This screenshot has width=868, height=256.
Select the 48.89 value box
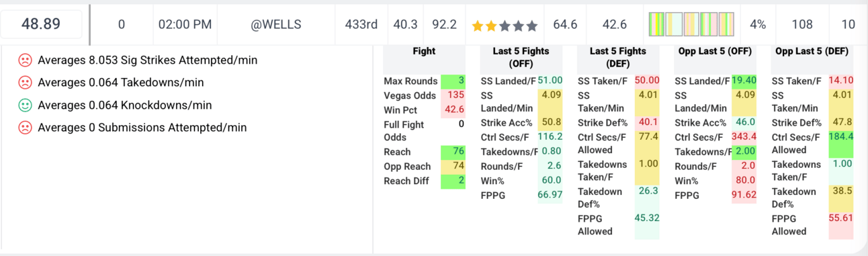coord(41,24)
